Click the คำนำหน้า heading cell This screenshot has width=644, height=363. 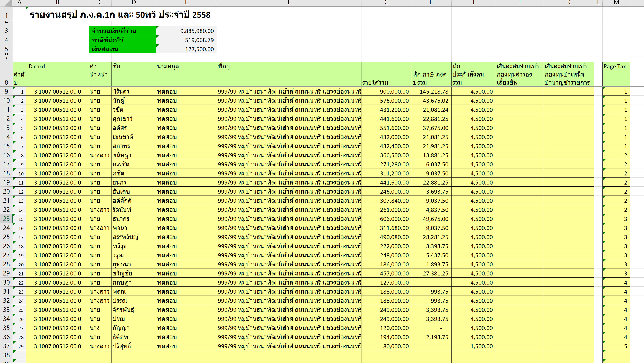(x=100, y=74)
